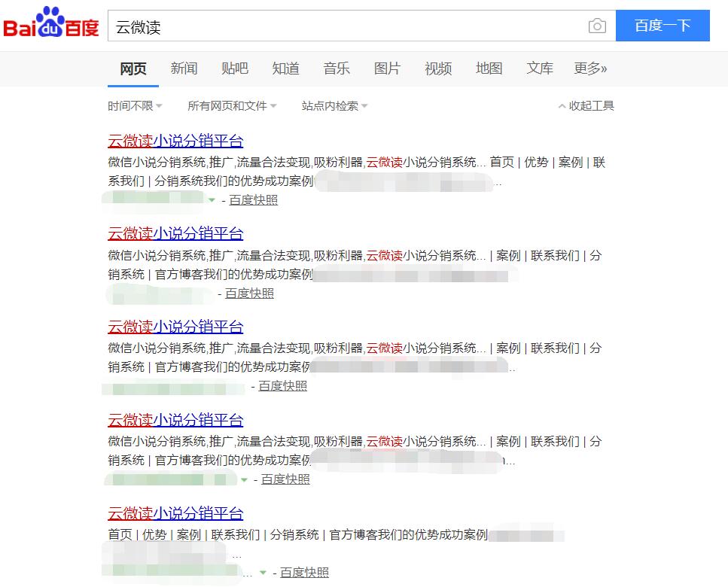The image size is (728, 587).
Task: Open 百度快照 of the fifth result
Action: [x=305, y=573]
